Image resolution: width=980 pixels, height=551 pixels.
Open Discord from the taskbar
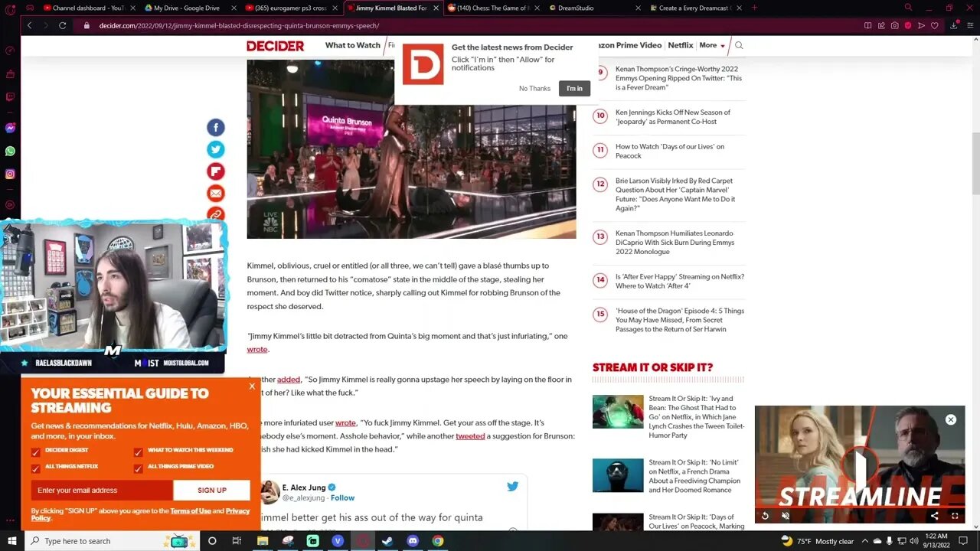click(x=413, y=541)
